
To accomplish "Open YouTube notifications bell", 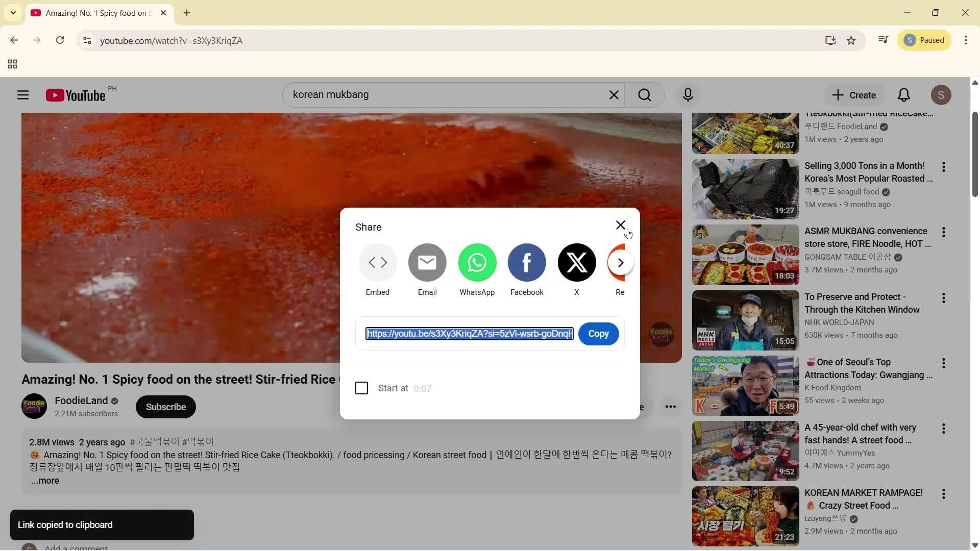I will pyautogui.click(x=903, y=94).
